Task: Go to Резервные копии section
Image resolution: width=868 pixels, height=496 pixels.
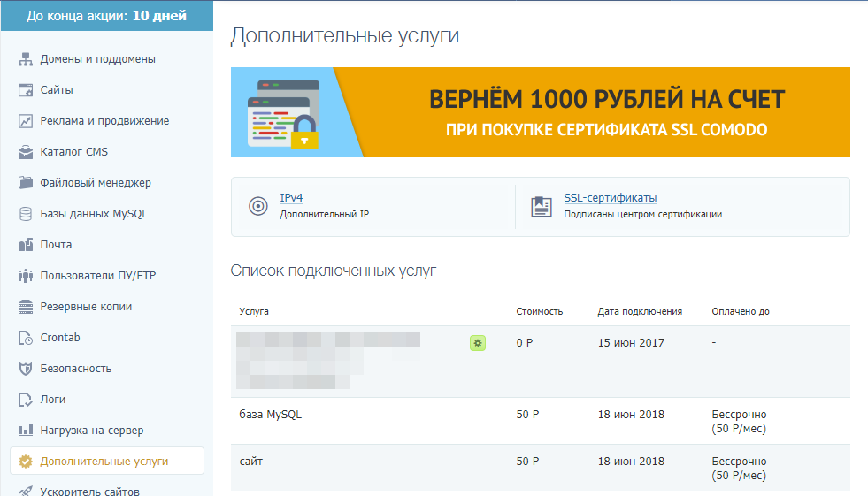Action: (x=86, y=307)
